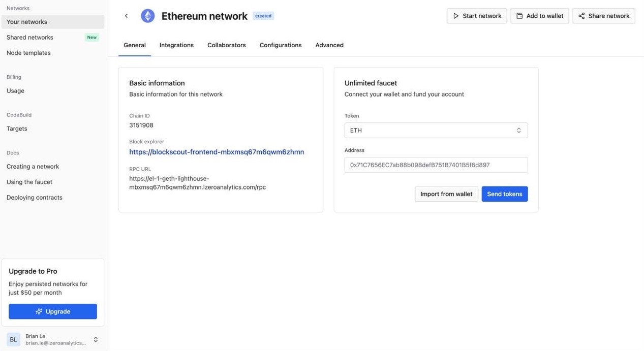Viewport: 644px width, 351px height.
Task: Switch to the Integrations tab
Action: tap(176, 45)
